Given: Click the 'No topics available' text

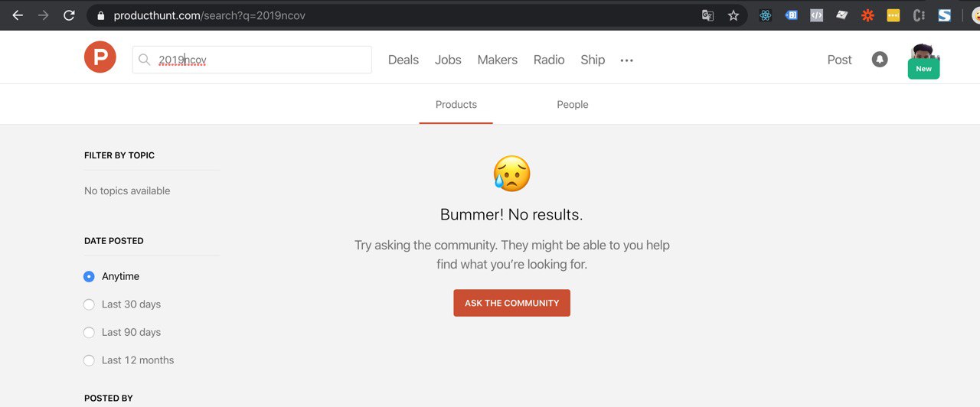Looking at the screenshot, I should point(127,190).
